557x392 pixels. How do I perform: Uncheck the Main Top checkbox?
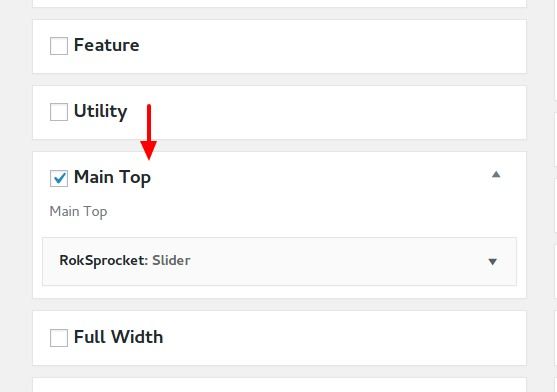click(59, 178)
